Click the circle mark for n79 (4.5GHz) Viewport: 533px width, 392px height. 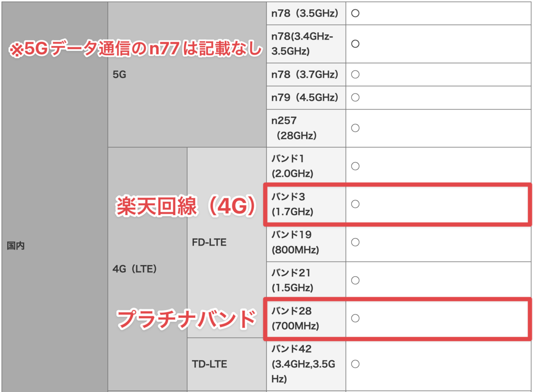pyautogui.click(x=355, y=97)
